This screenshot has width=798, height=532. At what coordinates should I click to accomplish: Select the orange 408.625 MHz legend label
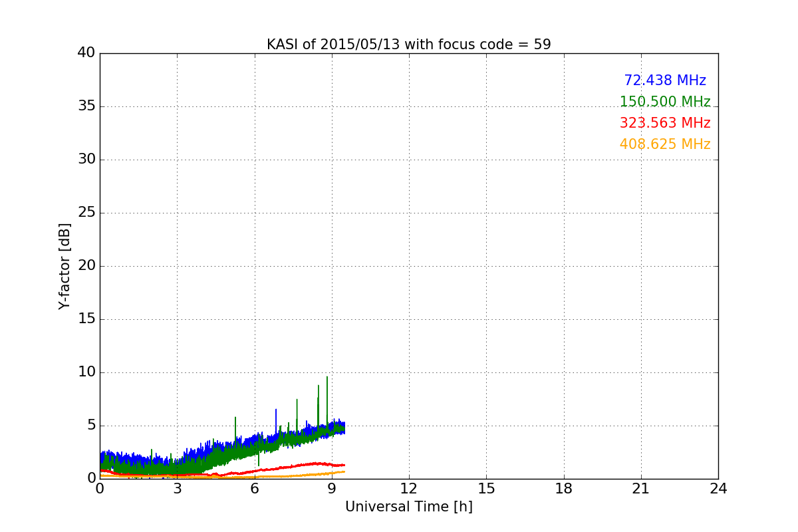coord(665,144)
